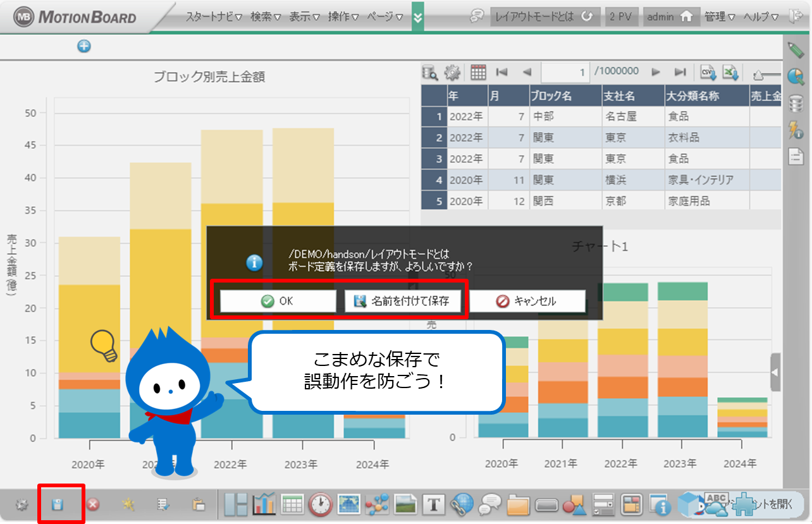Collapse the right side panel arrow handle

pos(775,372)
